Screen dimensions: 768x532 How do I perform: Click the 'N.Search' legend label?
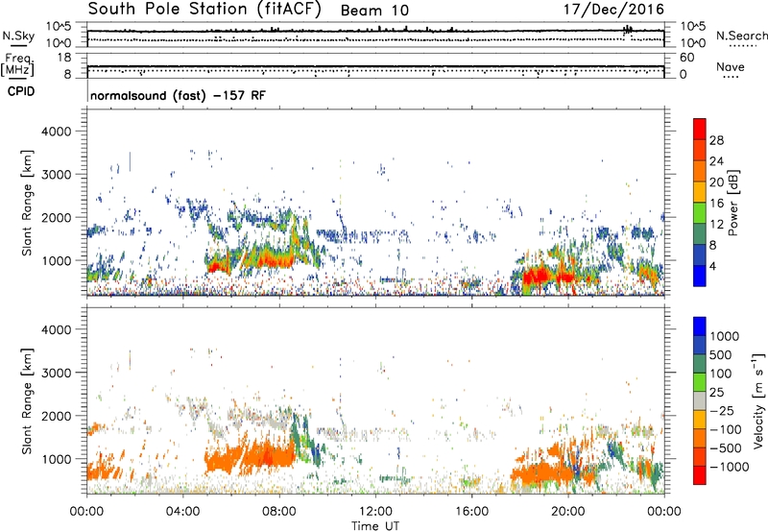(x=741, y=36)
